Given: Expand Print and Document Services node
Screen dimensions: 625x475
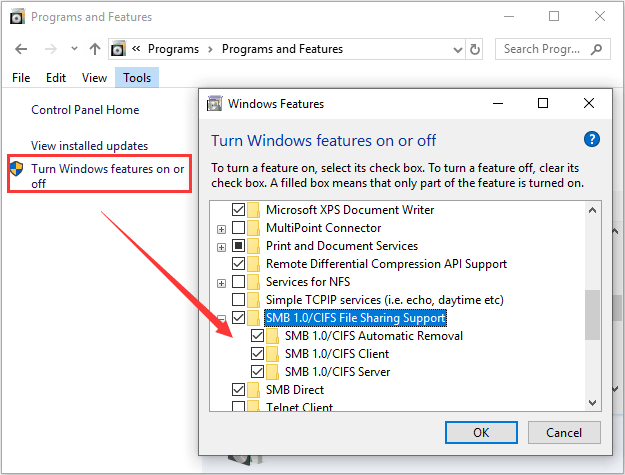Looking at the screenshot, I should [221, 247].
